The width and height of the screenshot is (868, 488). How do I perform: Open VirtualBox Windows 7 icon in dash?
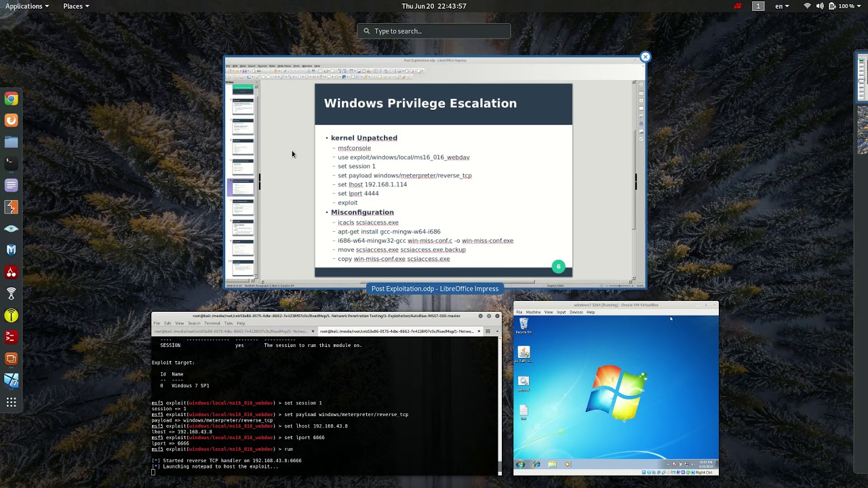[11, 380]
